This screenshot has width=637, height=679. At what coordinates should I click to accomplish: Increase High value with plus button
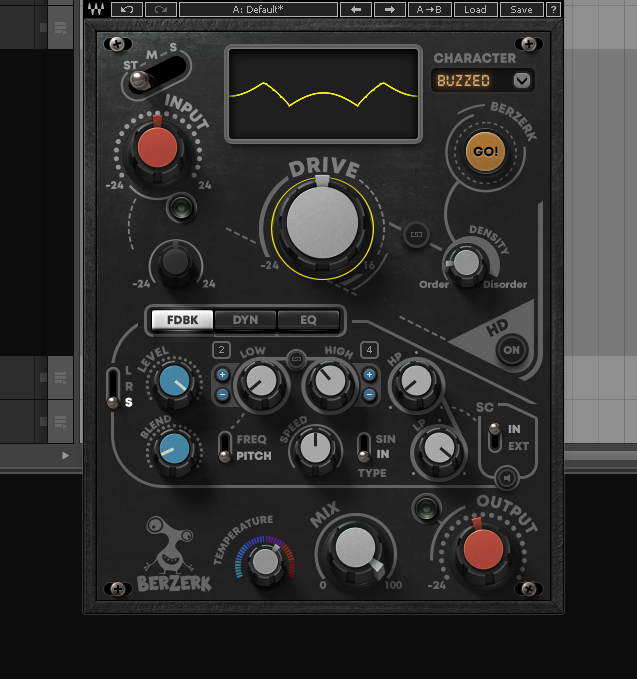coord(369,375)
